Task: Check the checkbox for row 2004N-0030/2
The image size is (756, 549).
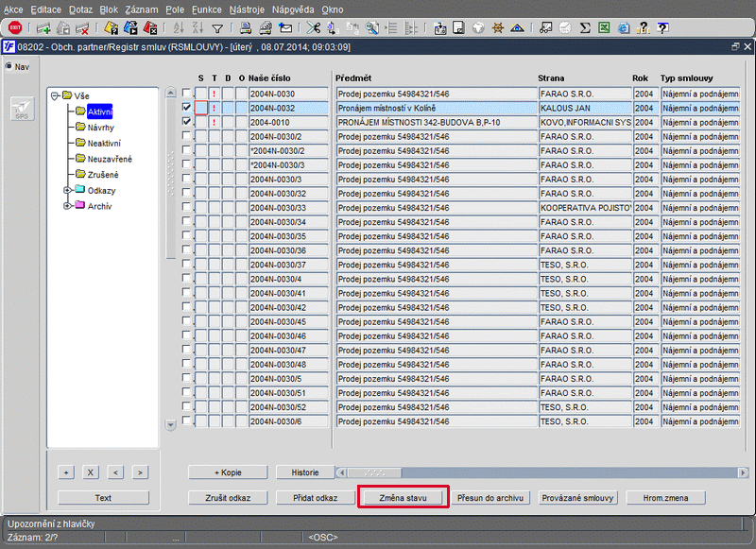Action: [x=186, y=135]
